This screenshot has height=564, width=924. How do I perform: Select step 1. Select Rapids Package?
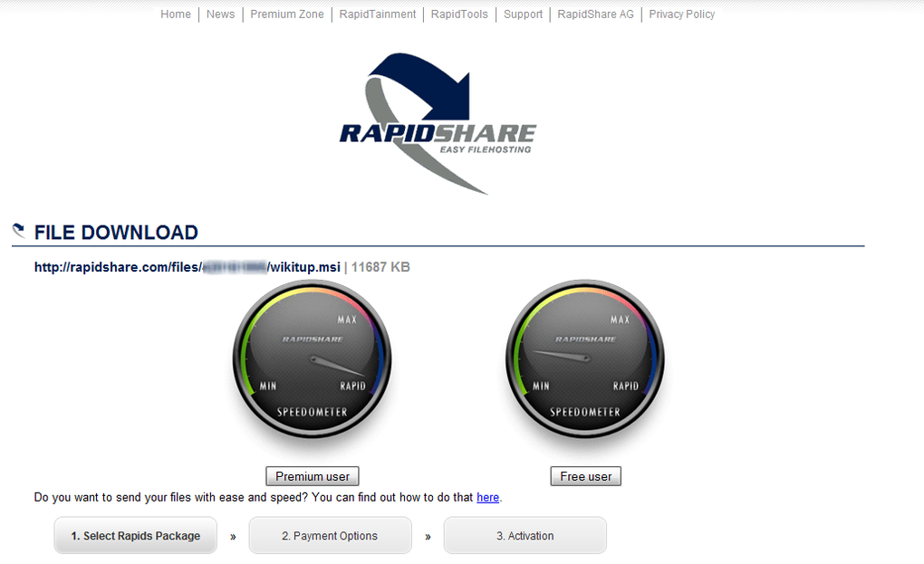click(x=136, y=536)
